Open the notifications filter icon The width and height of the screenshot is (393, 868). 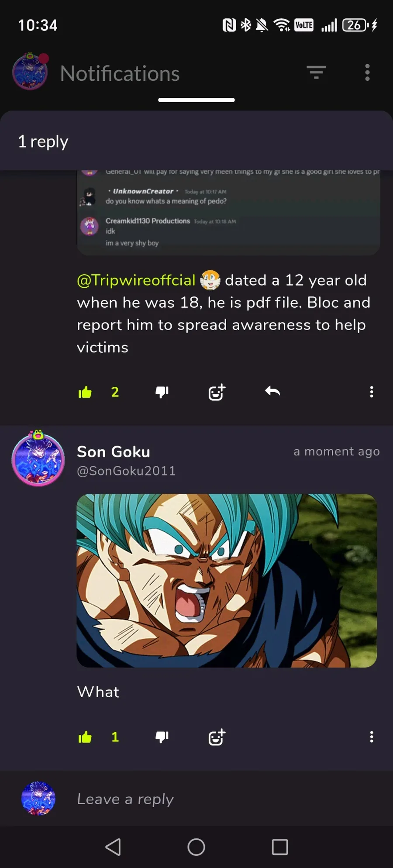[x=316, y=72]
